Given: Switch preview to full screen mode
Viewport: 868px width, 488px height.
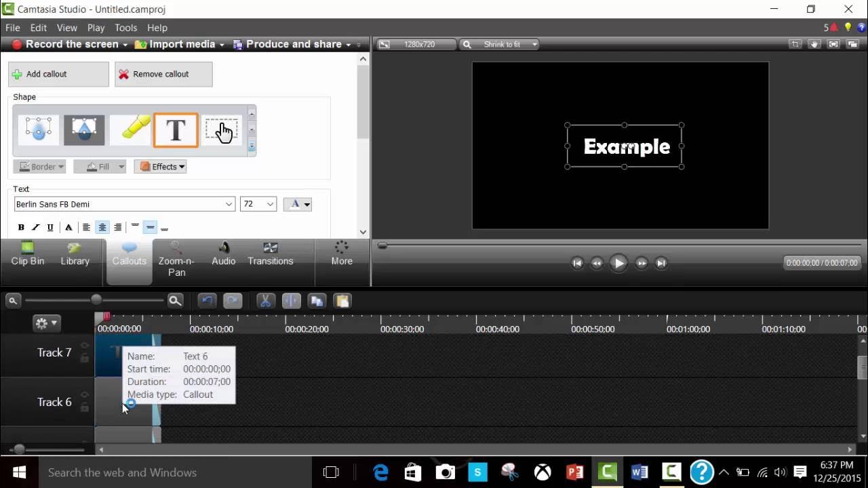Looking at the screenshot, I should pyautogui.click(x=834, y=44).
